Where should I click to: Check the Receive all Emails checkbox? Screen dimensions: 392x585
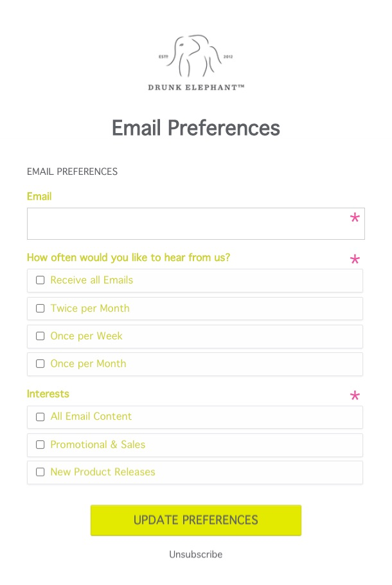(x=40, y=280)
